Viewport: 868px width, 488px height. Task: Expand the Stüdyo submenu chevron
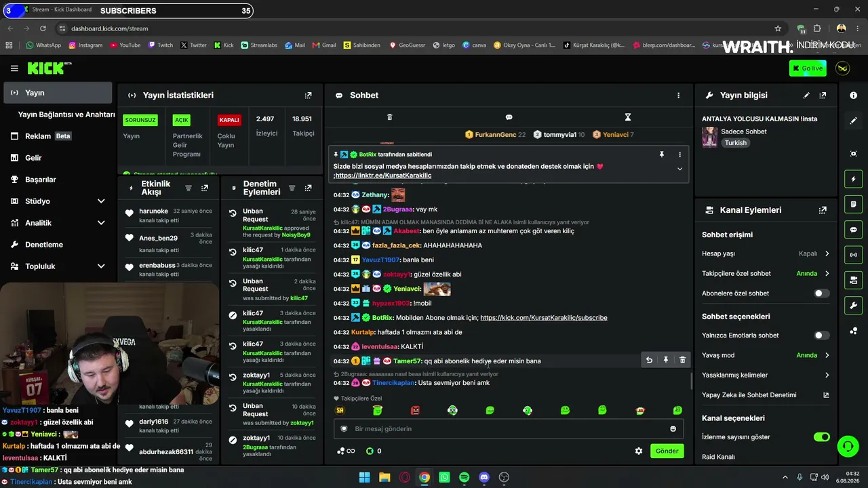point(101,201)
